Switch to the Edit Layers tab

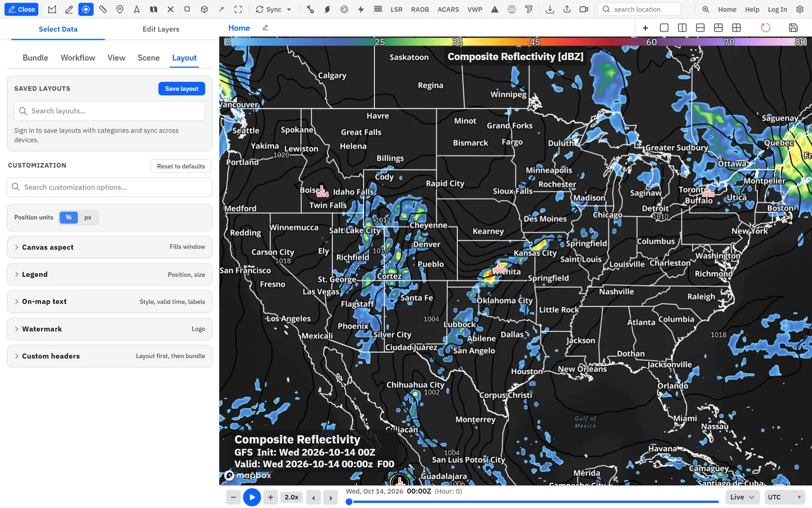[x=161, y=29]
